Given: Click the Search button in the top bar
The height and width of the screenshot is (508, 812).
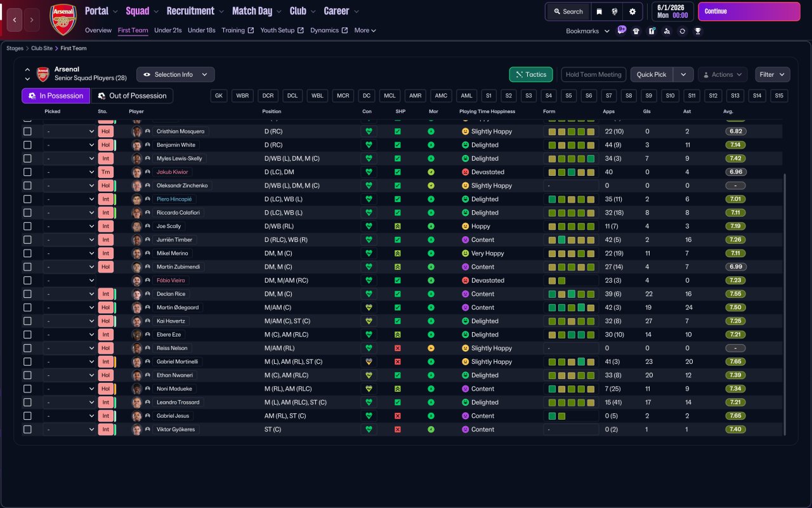Looking at the screenshot, I should [x=568, y=11].
